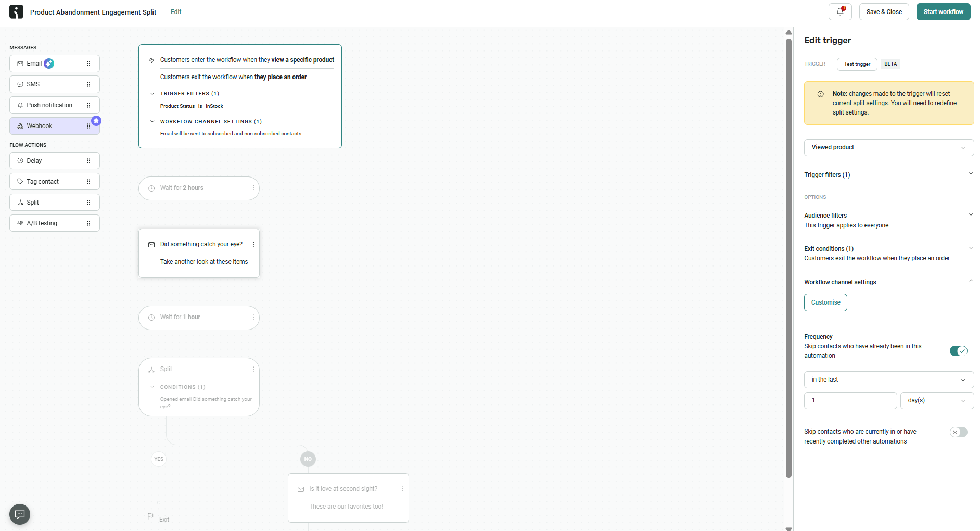Screen dimensions: 980x531
Task: Click 'This trigger applies to everyone' text
Action: click(846, 225)
